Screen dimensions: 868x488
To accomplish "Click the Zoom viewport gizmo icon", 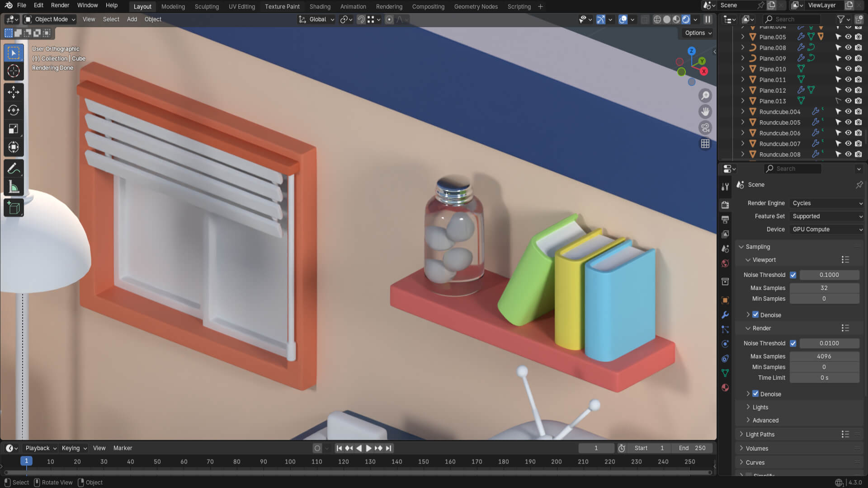I will click(x=705, y=96).
